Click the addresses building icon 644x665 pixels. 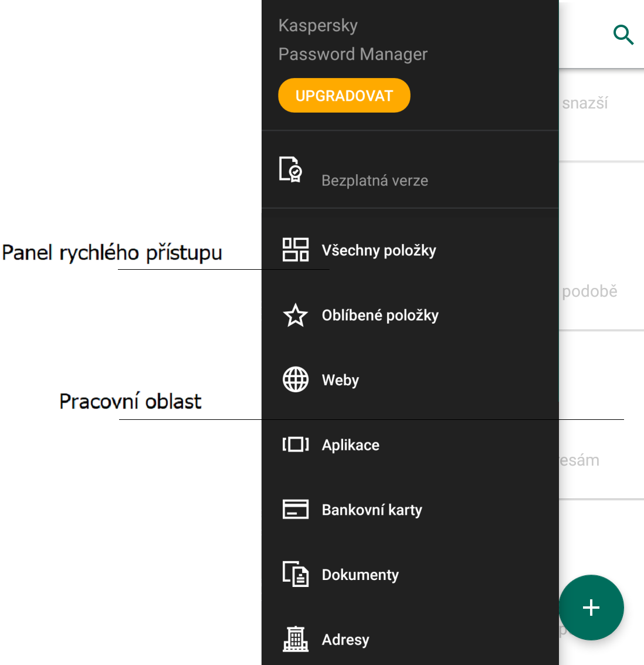coord(296,639)
